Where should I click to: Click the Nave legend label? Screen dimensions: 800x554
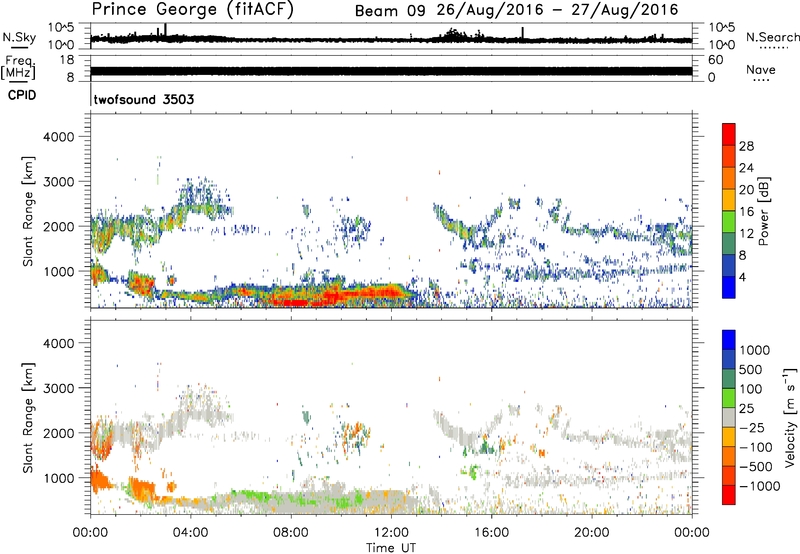tap(761, 69)
